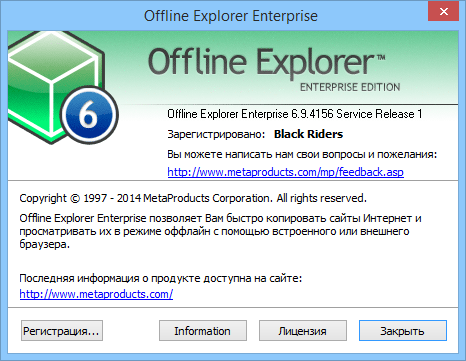Viewport: 466px width, 361px height.
Task: Click the ENTERPRISE EDITION banner text
Action: (x=350, y=87)
